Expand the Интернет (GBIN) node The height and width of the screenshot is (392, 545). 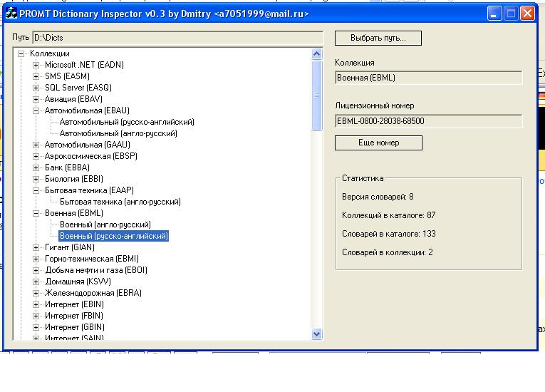tap(36, 327)
